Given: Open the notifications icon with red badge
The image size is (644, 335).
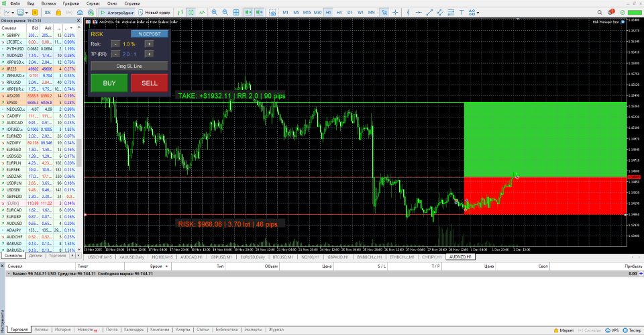Looking at the screenshot, I should (611, 12).
